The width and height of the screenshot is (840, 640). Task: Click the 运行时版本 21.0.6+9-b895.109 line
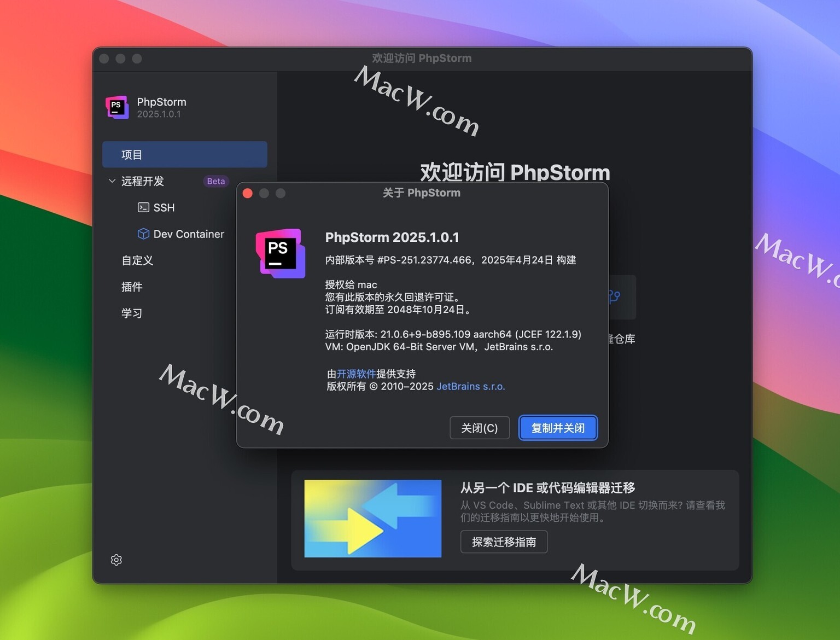(x=453, y=334)
